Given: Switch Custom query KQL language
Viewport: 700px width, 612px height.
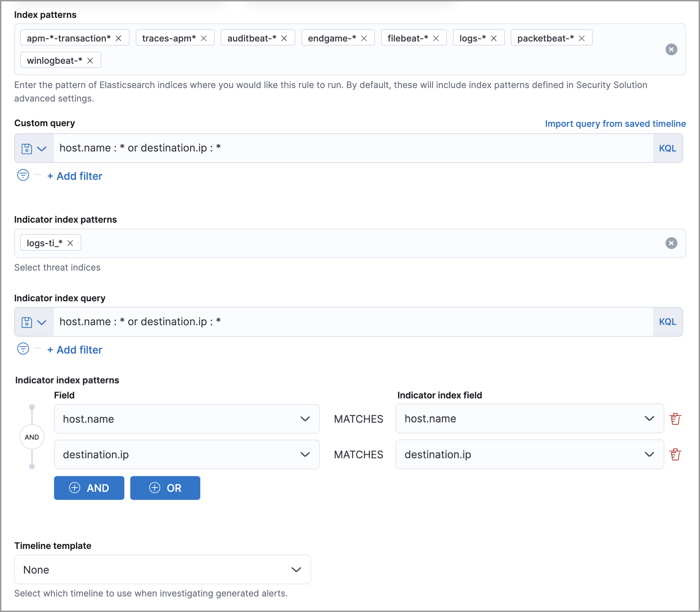Looking at the screenshot, I should [x=667, y=148].
